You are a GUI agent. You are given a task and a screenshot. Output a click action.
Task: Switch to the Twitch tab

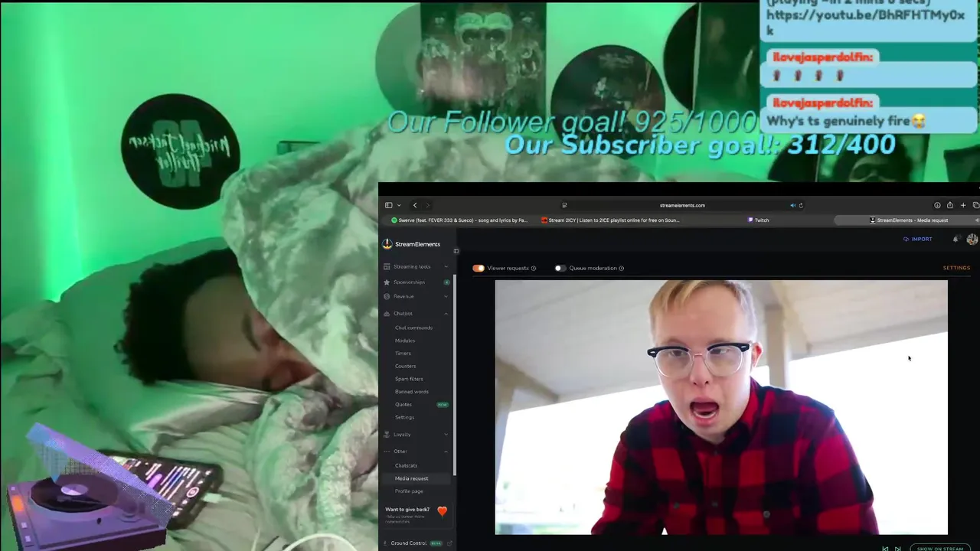pos(758,220)
